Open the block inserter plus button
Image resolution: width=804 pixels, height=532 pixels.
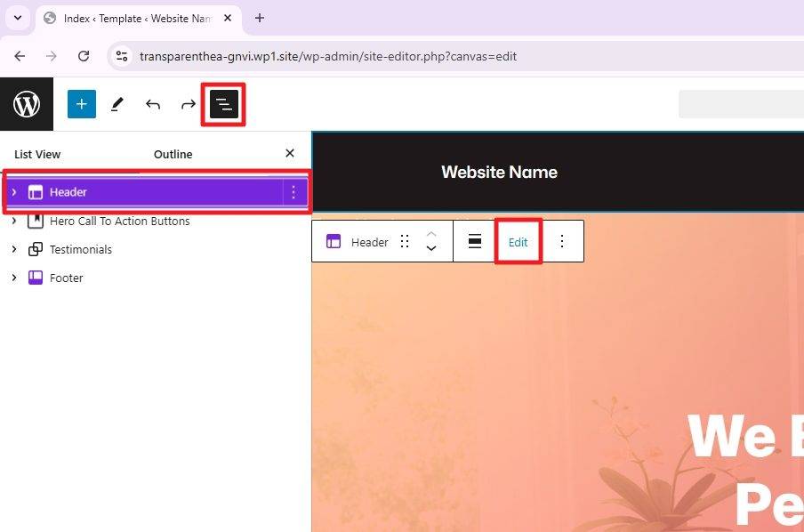81,104
